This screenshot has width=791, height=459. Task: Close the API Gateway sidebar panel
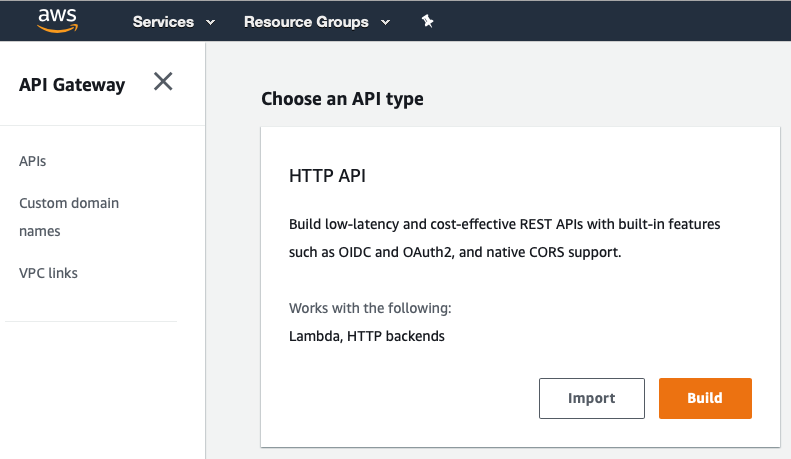163,81
